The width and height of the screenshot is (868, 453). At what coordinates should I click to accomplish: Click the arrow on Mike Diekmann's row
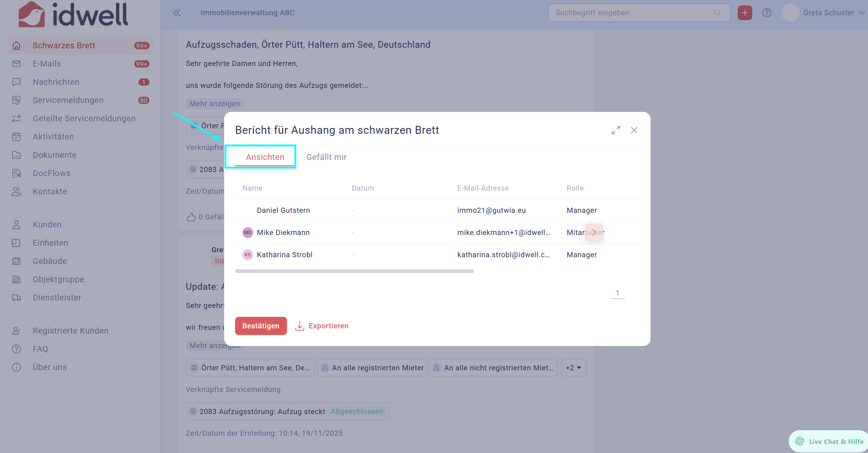pyautogui.click(x=594, y=232)
